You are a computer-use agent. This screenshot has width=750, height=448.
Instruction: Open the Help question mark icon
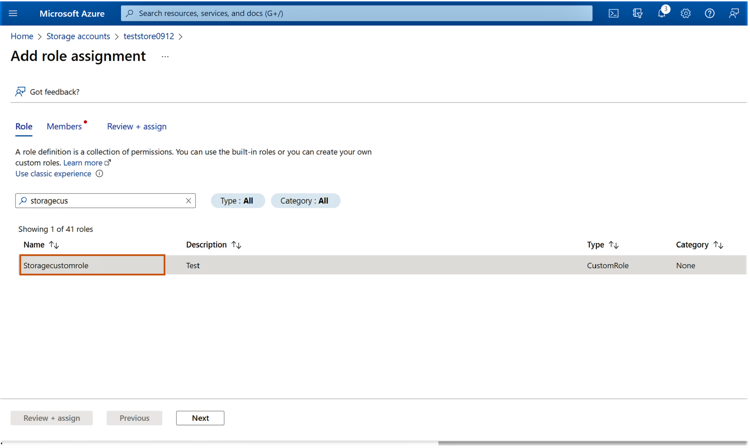point(710,14)
